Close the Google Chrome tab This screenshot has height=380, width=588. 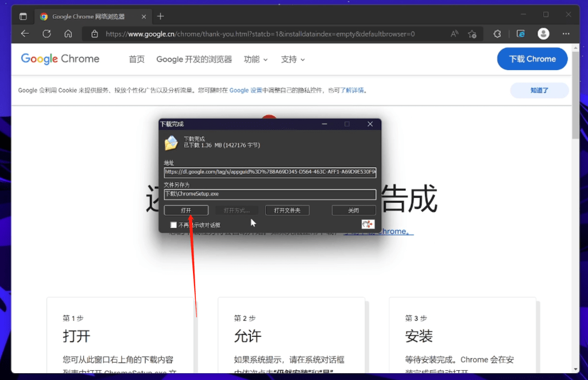tap(144, 17)
